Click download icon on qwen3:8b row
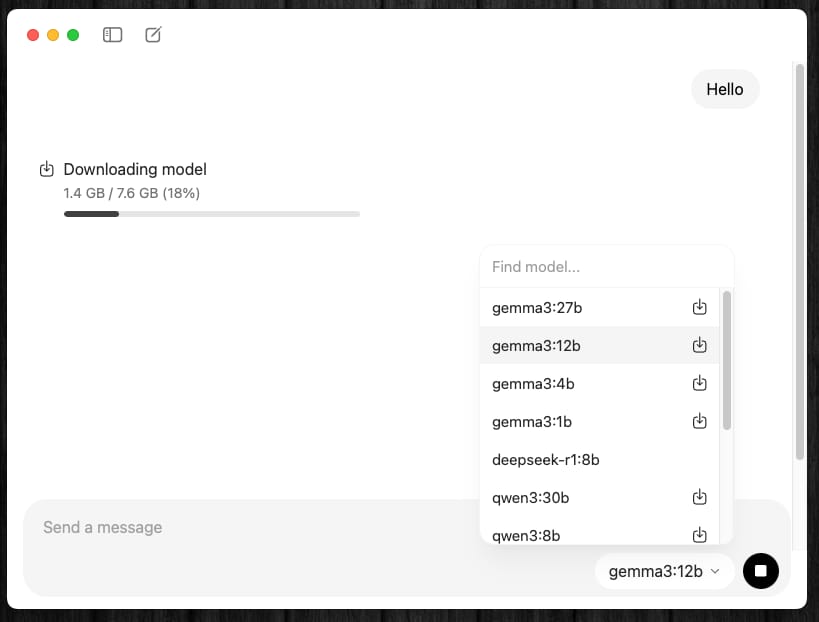 700,534
